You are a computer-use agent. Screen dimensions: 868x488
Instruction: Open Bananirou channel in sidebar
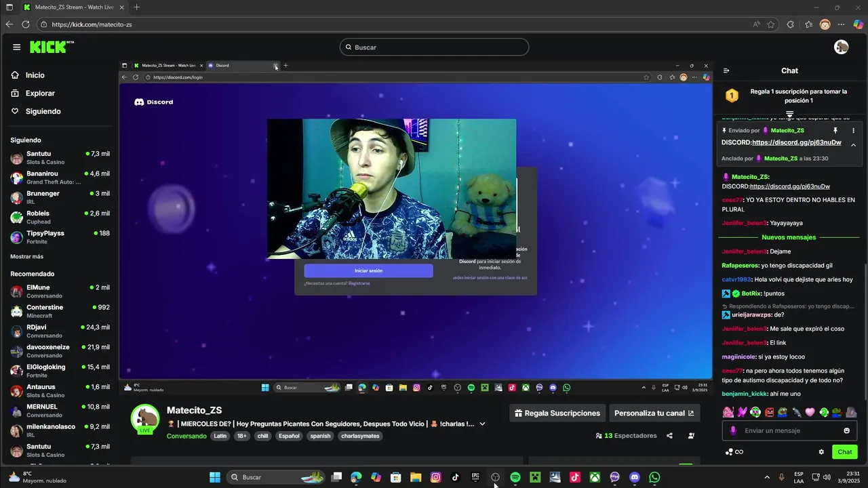60,178
